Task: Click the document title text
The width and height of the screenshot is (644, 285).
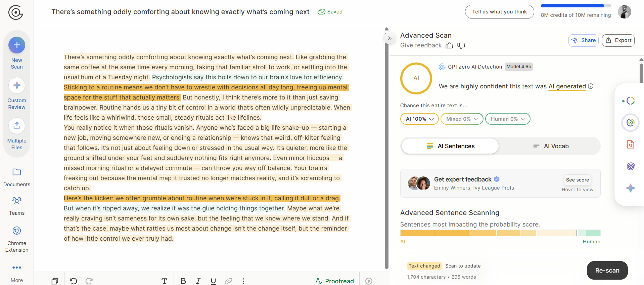Action: click(180, 12)
